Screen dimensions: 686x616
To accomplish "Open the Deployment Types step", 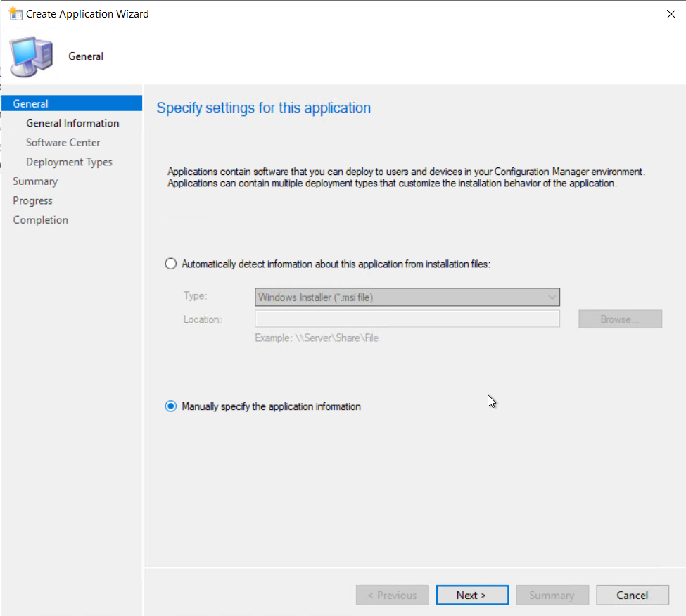I will pyautogui.click(x=69, y=161).
